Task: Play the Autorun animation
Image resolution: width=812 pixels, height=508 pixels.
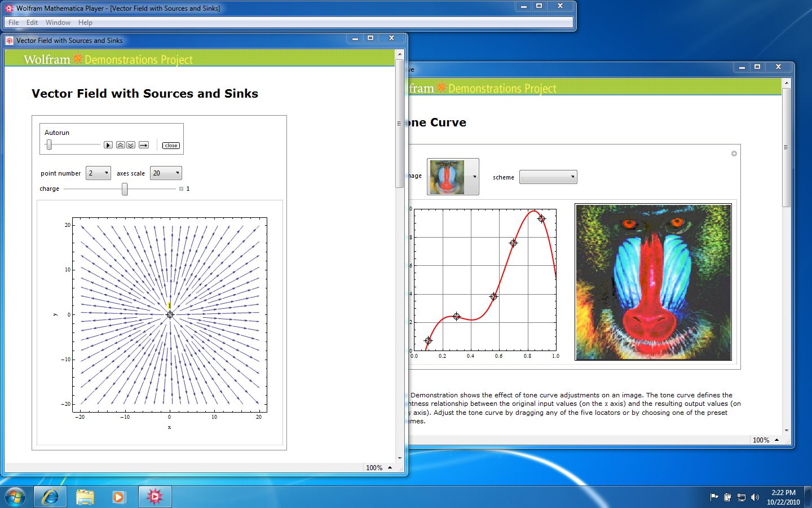Action: pos(108,145)
